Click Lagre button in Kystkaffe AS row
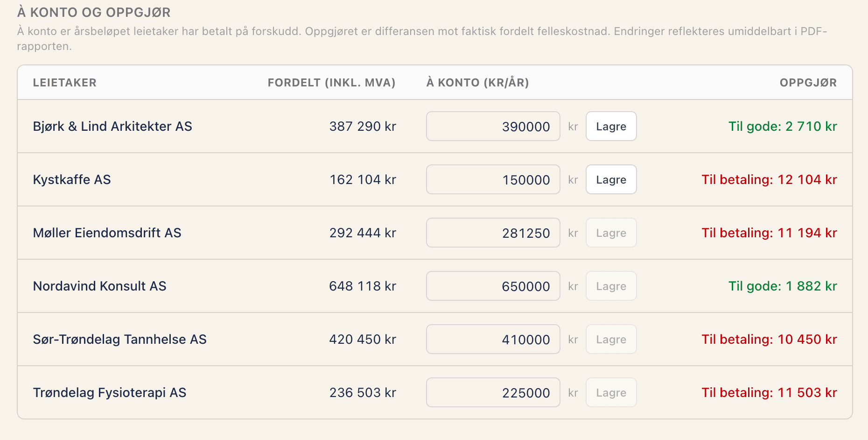Viewport: 868px width, 440px height. [611, 179]
